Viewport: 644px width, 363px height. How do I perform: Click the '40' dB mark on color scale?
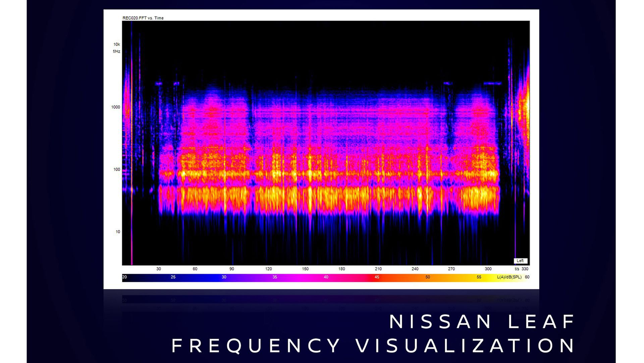pyautogui.click(x=326, y=277)
